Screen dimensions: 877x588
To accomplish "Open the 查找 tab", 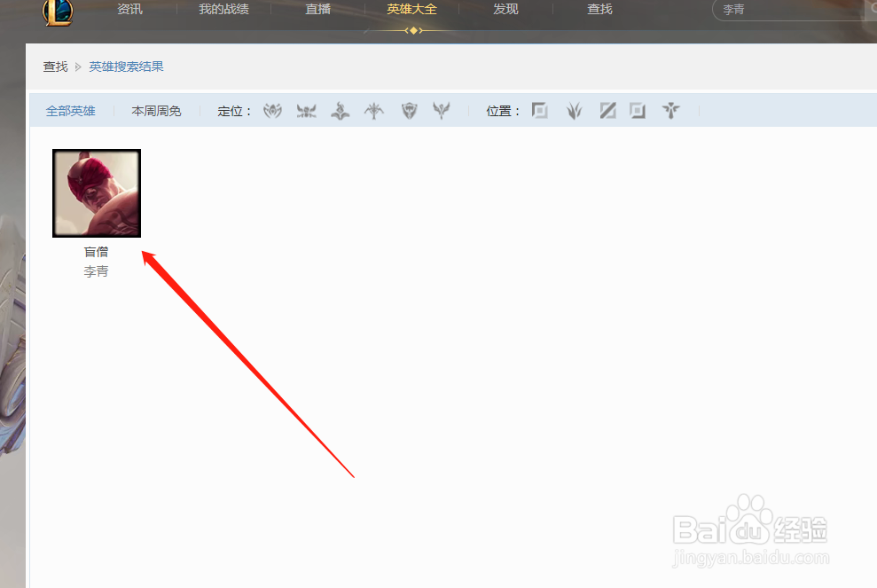I will point(599,10).
